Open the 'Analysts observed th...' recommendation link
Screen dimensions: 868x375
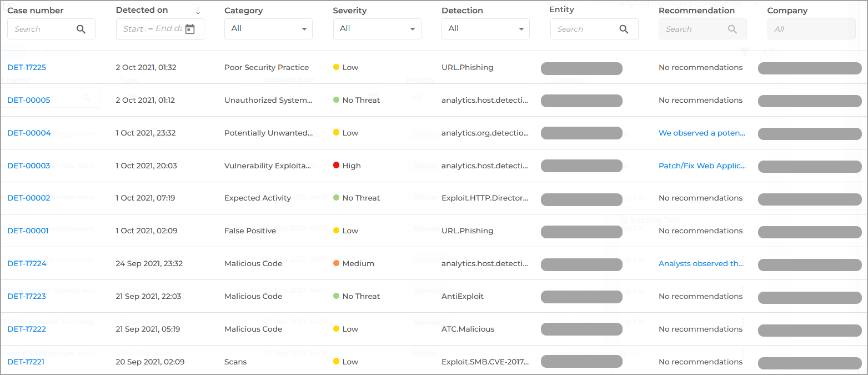click(701, 263)
